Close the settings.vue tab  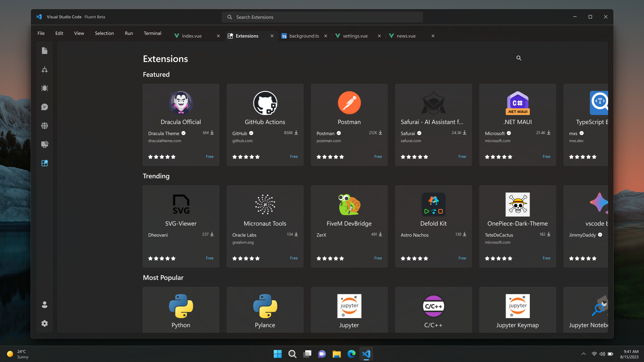point(379,36)
